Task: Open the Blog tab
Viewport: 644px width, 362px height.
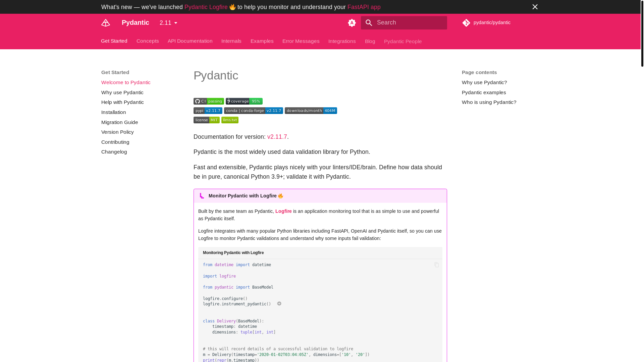Action: tap(370, 41)
